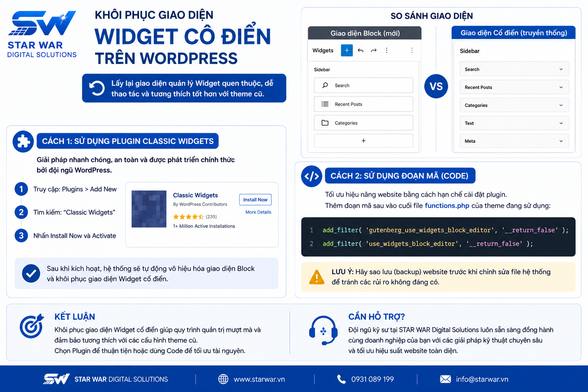Click the magnifier icon in Search block
The height and width of the screenshot is (392, 588).
tap(325, 85)
